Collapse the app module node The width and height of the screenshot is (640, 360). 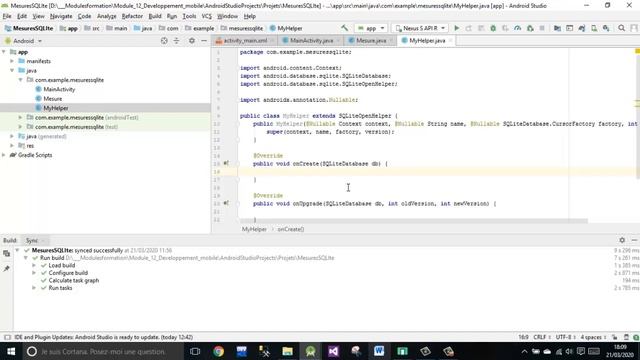[4, 52]
